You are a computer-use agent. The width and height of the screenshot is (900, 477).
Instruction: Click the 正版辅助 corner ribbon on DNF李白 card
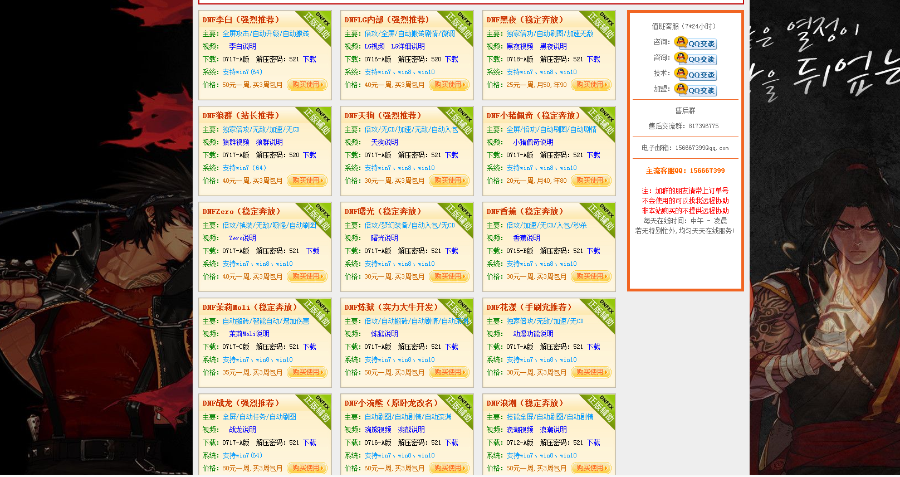pos(317,25)
